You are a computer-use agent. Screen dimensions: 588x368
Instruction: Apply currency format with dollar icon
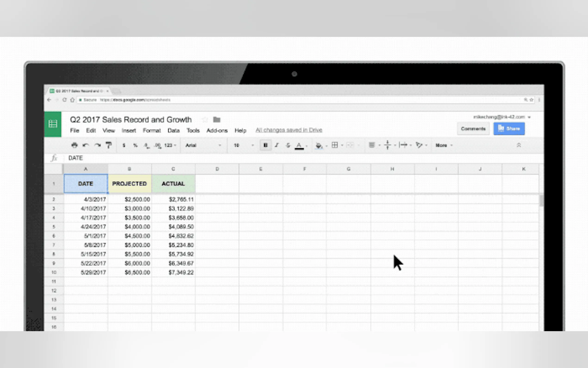tap(124, 145)
